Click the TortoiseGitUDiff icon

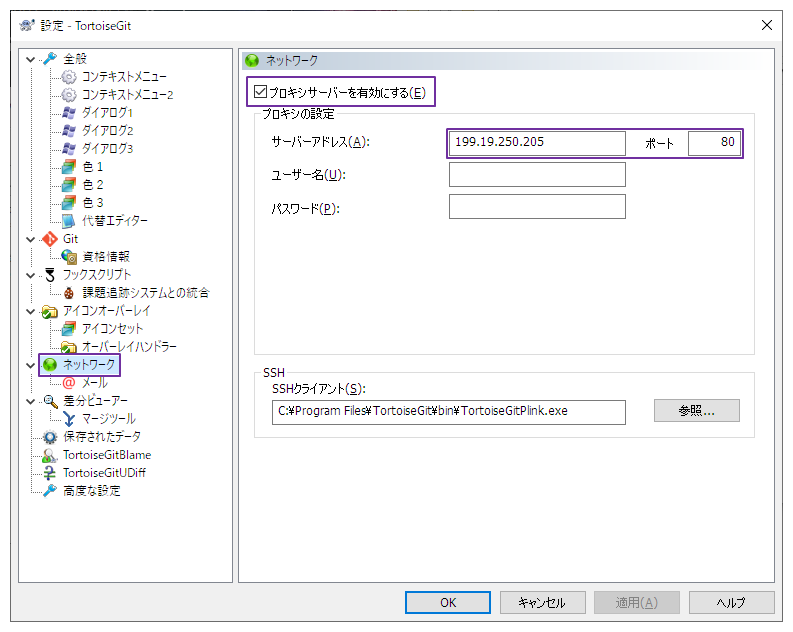(x=50, y=473)
